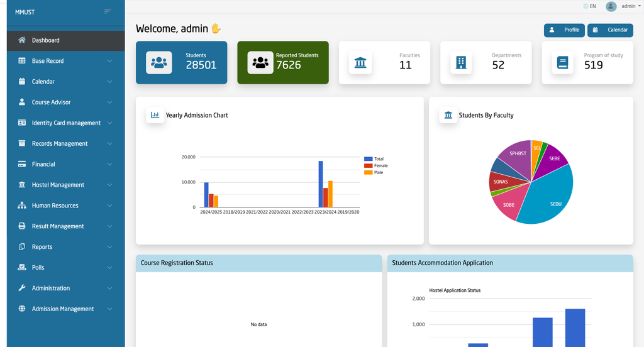Image resolution: width=644 pixels, height=347 pixels.
Task: Expand the Hostel Management chevron
Action: [x=109, y=185]
